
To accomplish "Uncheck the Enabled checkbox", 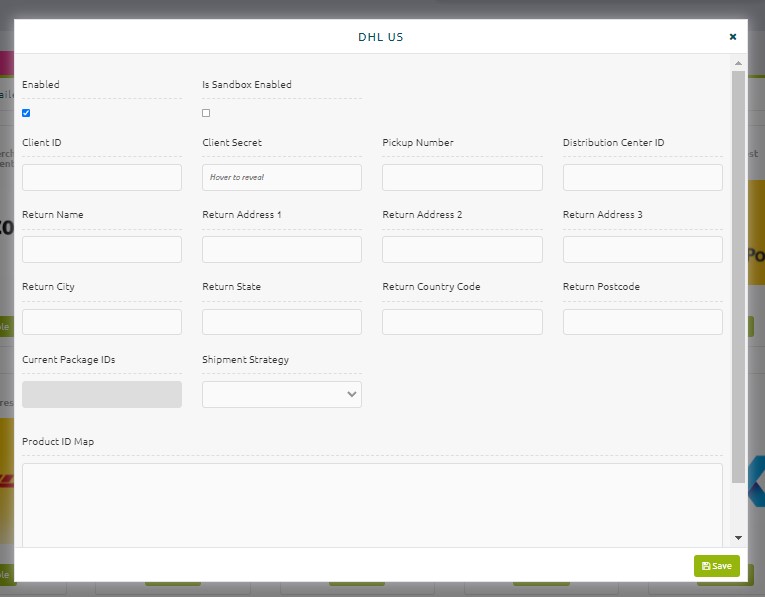I will pos(26,113).
